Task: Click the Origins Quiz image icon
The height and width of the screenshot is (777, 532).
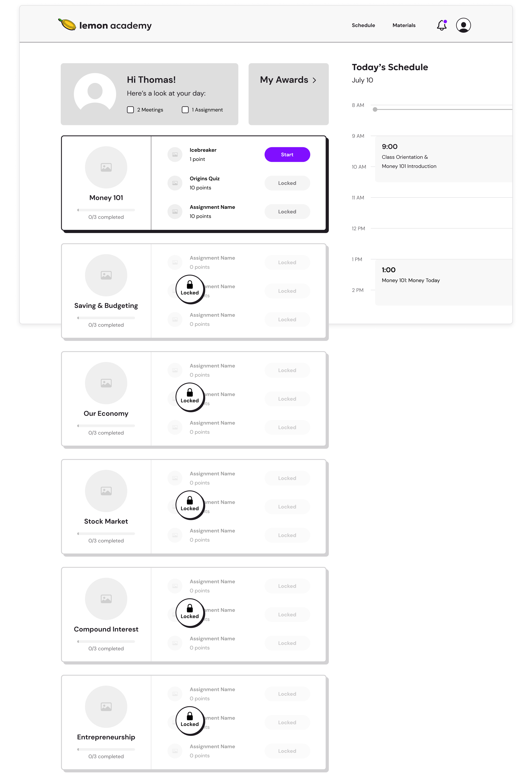Action: [x=175, y=183]
